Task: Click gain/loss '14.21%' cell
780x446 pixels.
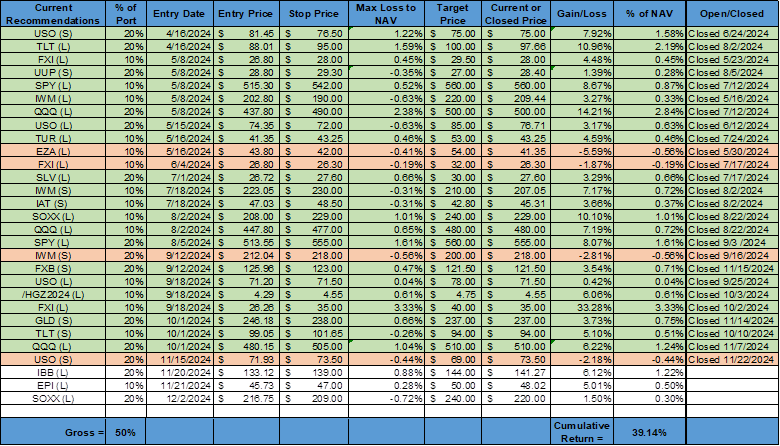Action: coord(582,111)
